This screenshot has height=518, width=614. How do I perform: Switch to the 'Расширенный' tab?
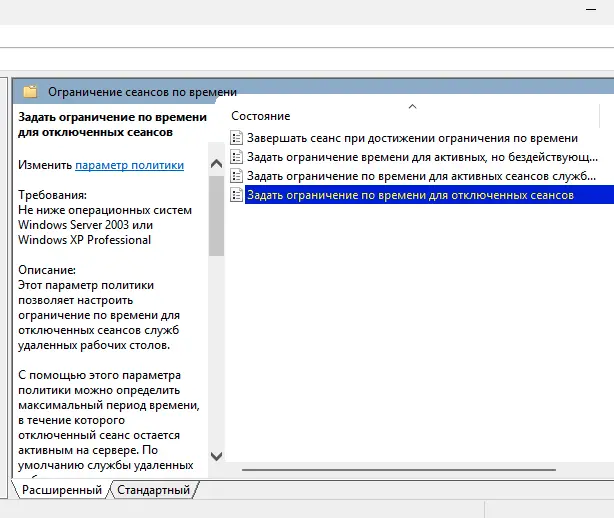tap(61, 490)
